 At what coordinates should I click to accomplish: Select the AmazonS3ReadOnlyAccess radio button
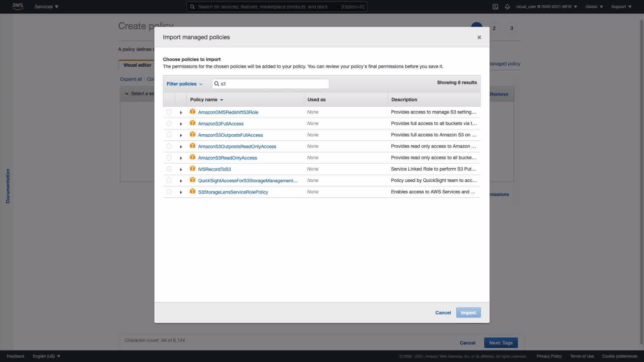(x=169, y=158)
